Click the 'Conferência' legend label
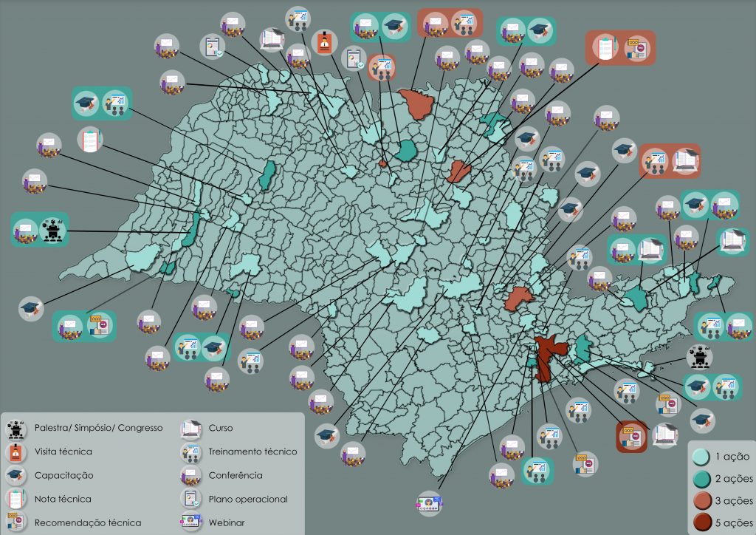 point(236,476)
